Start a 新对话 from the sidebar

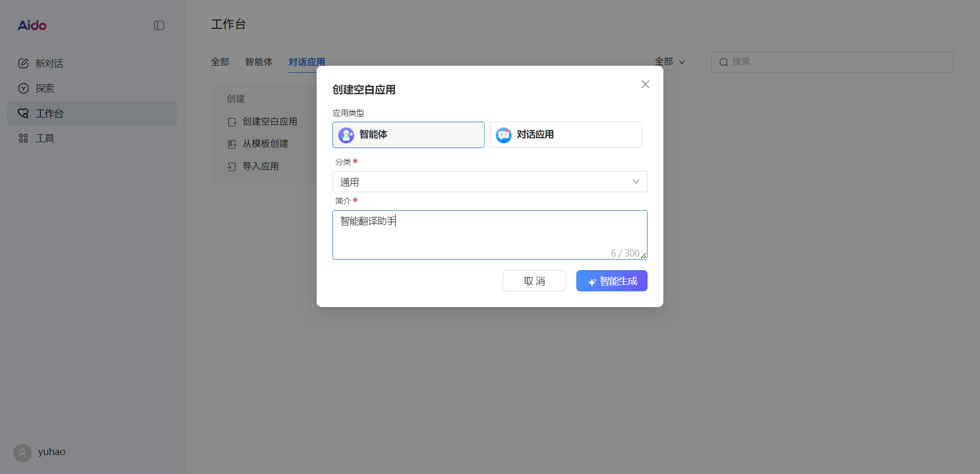point(50,63)
